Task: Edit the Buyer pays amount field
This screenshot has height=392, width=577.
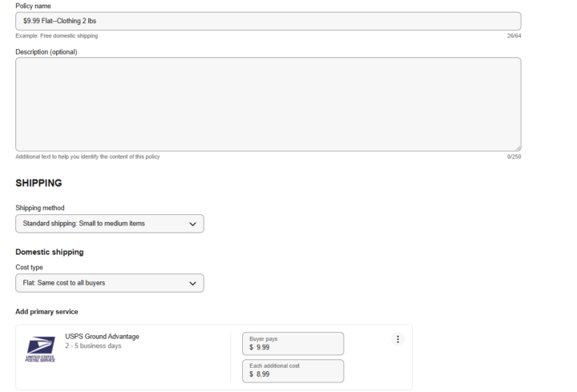Action: 293,343
